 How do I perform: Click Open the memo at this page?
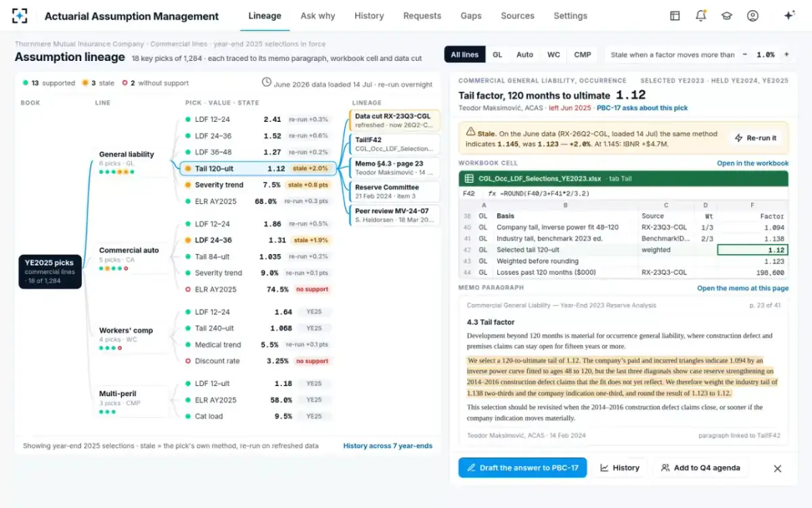(743, 288)
